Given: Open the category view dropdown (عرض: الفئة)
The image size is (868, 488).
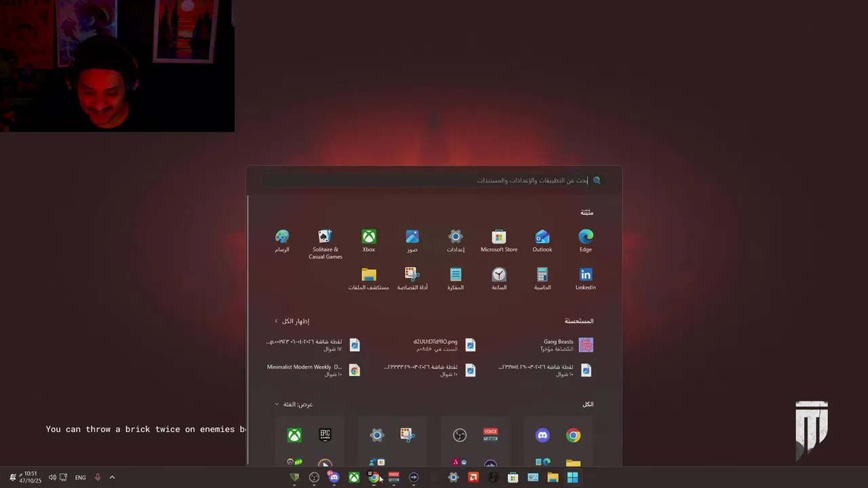Looking at the screenshot, I should (x=294, y=404).
